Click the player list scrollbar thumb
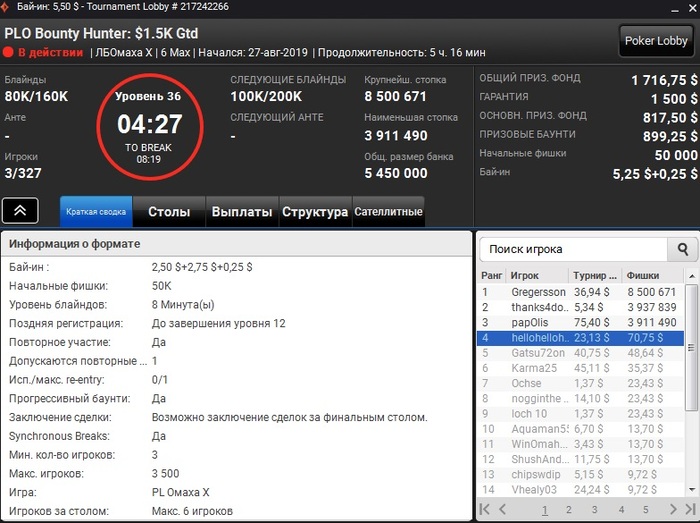This screenshot has height=523, width=700. [x=692, y=347]
